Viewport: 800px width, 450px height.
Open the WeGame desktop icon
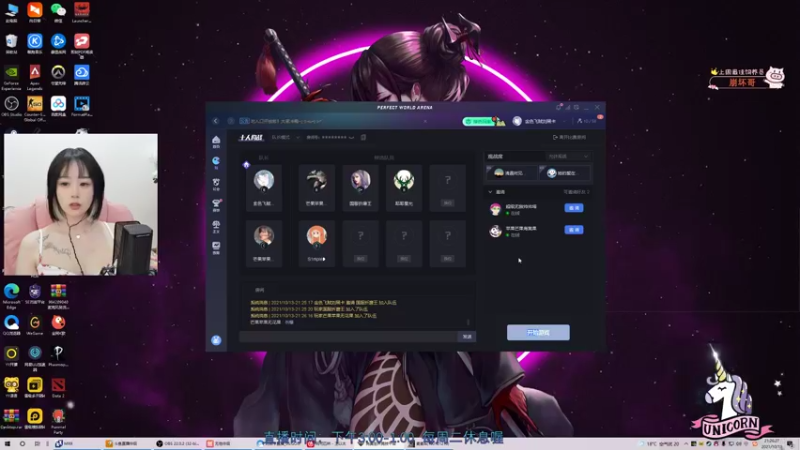tap(35, 325)
